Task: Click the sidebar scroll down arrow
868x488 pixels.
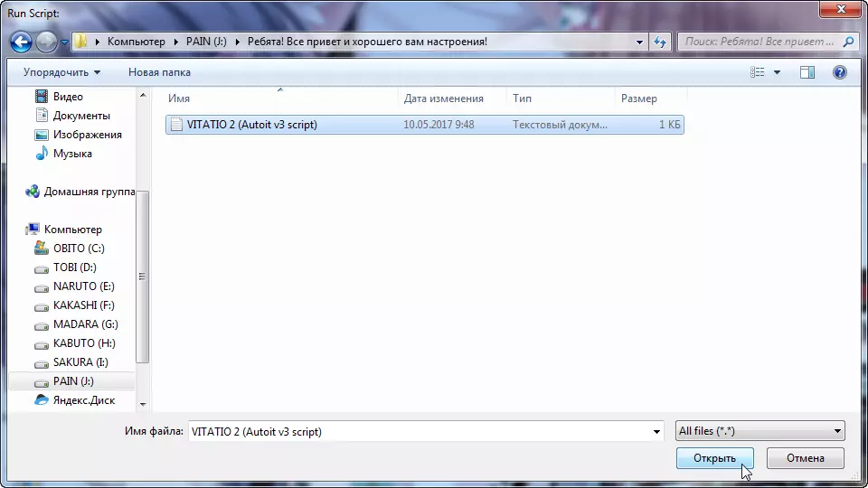Action: click(x=143, y=405)
